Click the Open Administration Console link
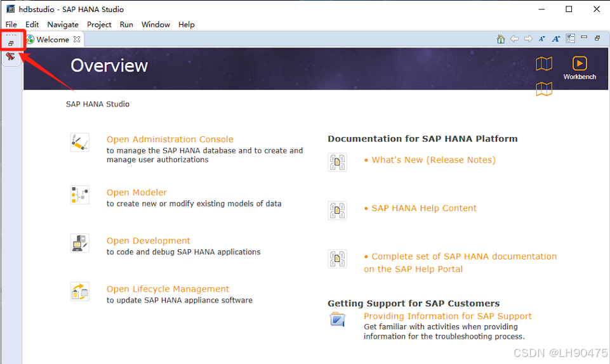610x364 pixels. (170, 140)
